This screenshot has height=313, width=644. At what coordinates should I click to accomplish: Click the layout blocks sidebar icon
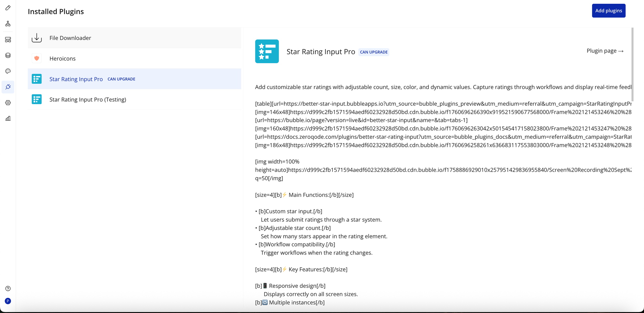(8, 40)
